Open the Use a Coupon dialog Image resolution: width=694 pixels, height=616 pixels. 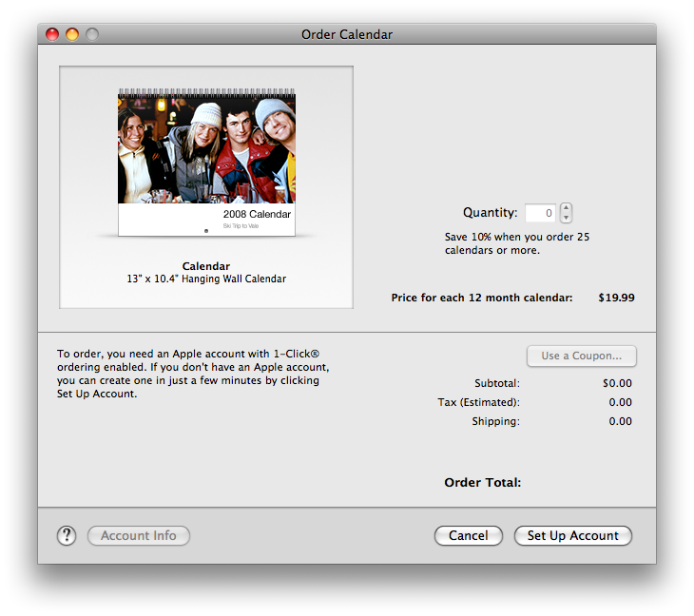pyautogui.click(x=581, y=356)
